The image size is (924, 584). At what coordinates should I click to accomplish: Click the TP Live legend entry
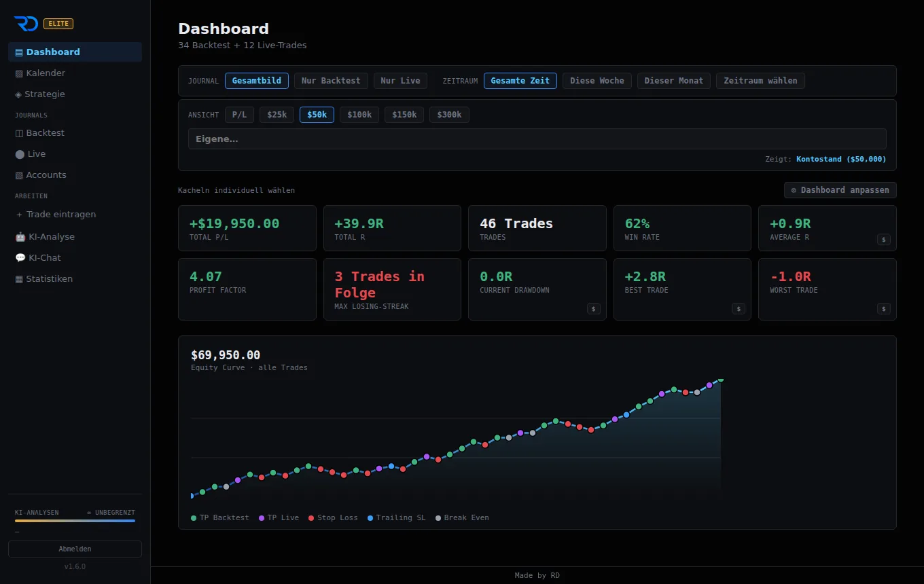(279, 517)
